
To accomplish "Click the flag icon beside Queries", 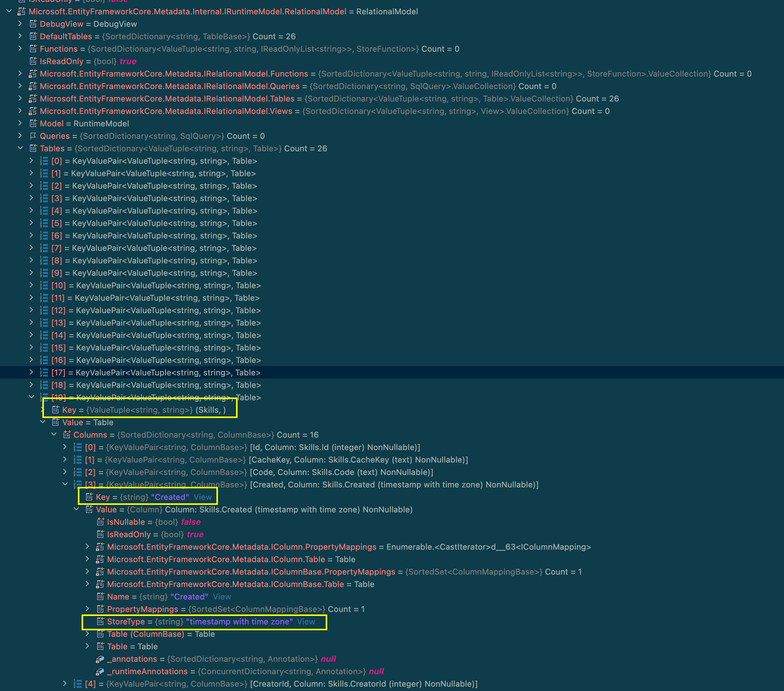I will point(33,136).
